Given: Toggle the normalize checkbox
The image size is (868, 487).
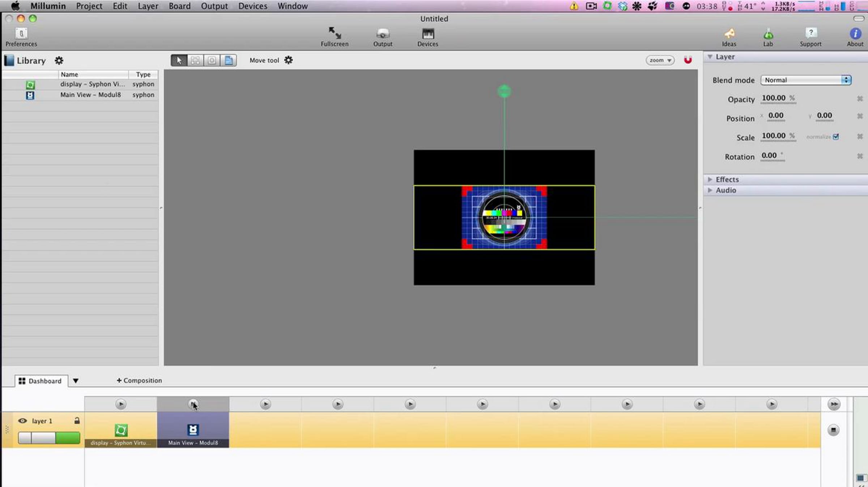Looking at the screenshot, I should pos(836,137).
